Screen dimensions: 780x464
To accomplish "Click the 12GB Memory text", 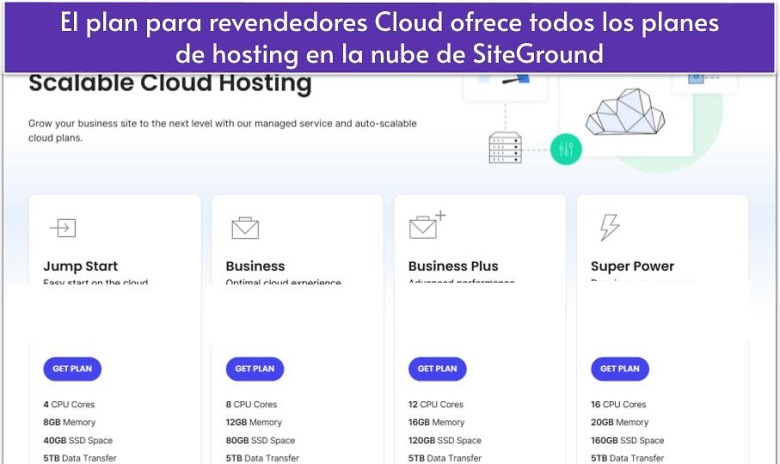I will 254,422.
